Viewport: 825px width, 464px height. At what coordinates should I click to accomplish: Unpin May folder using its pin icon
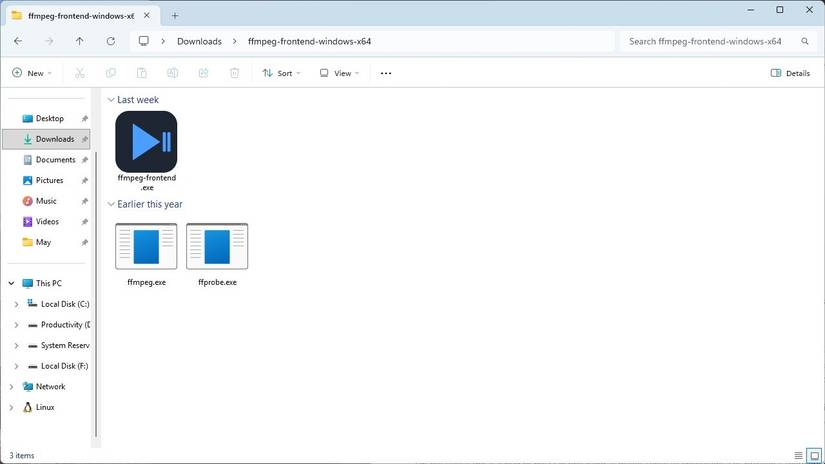click(x=85, y=243)
